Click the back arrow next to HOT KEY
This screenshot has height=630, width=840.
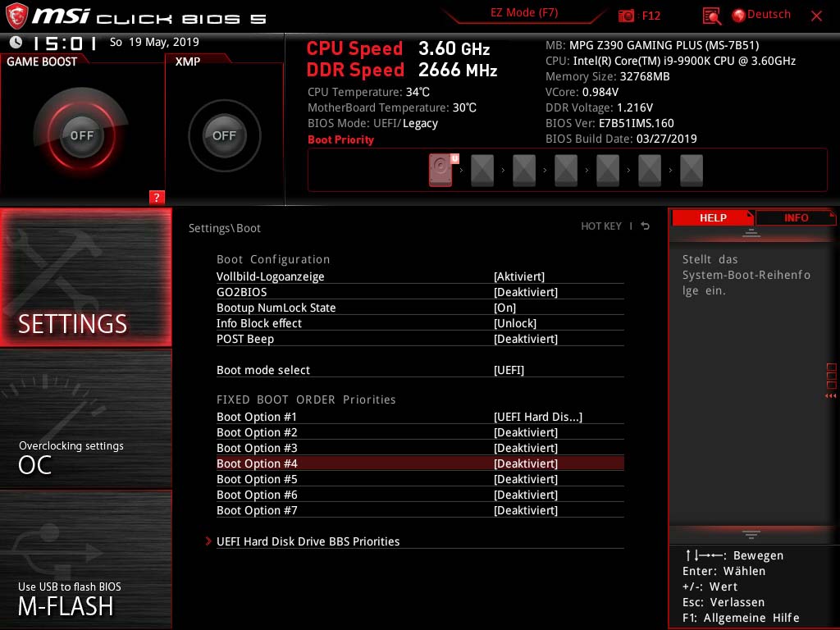646,226
